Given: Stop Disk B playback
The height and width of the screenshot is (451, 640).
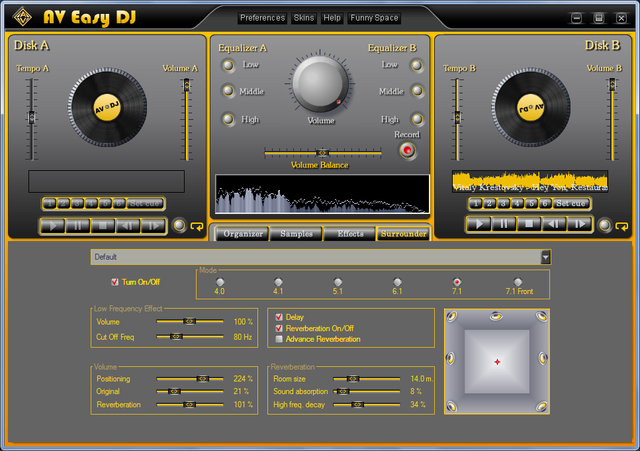Looking at the screenshot, I should point(529,224).
